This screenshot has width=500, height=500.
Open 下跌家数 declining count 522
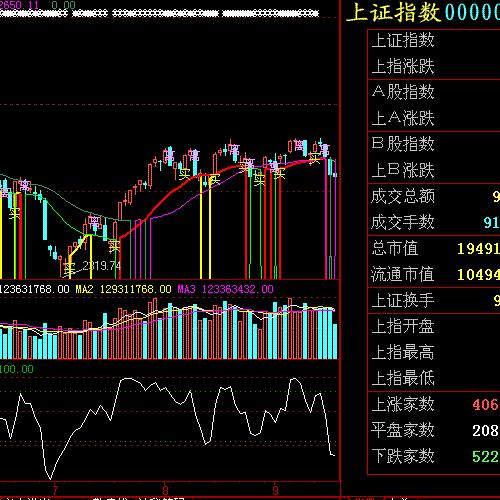(x=434, y=456)
